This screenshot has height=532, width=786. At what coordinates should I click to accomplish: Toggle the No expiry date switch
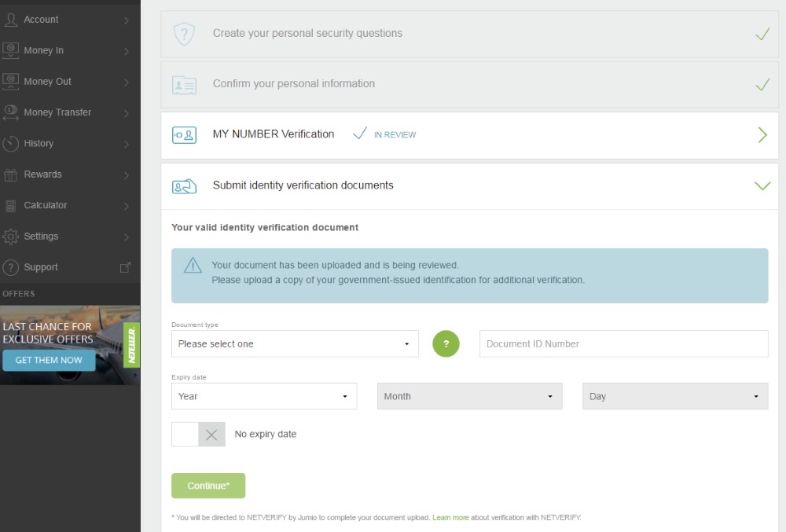coord(198,435)
